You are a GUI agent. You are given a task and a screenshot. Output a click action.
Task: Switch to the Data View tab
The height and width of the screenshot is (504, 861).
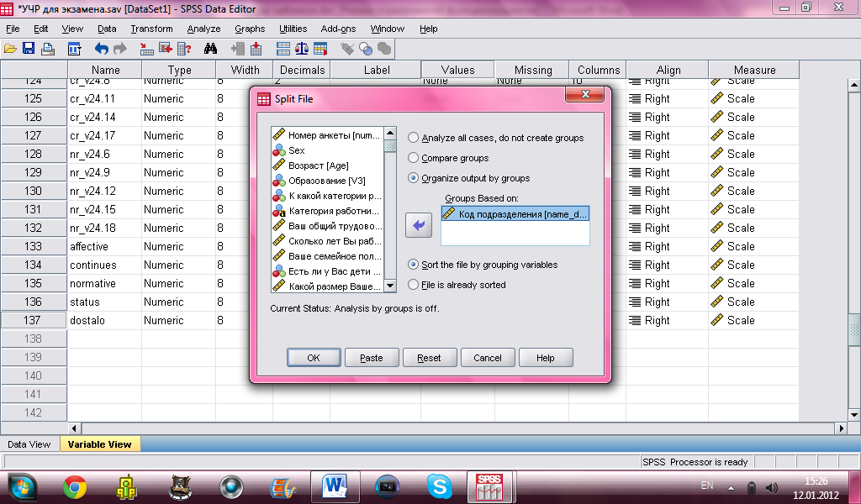29,444
